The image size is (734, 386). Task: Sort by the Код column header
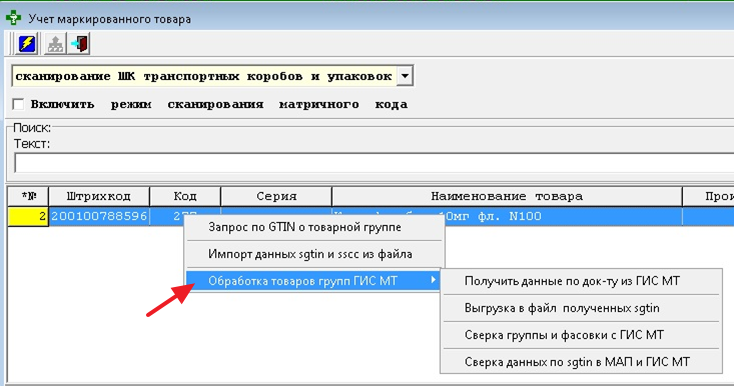point(185,197)
